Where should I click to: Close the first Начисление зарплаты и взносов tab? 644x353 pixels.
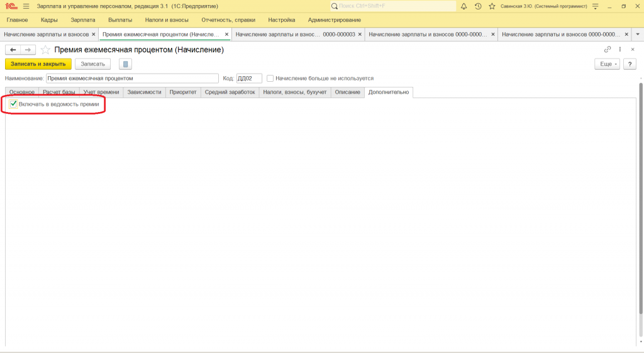pos(94,35)
